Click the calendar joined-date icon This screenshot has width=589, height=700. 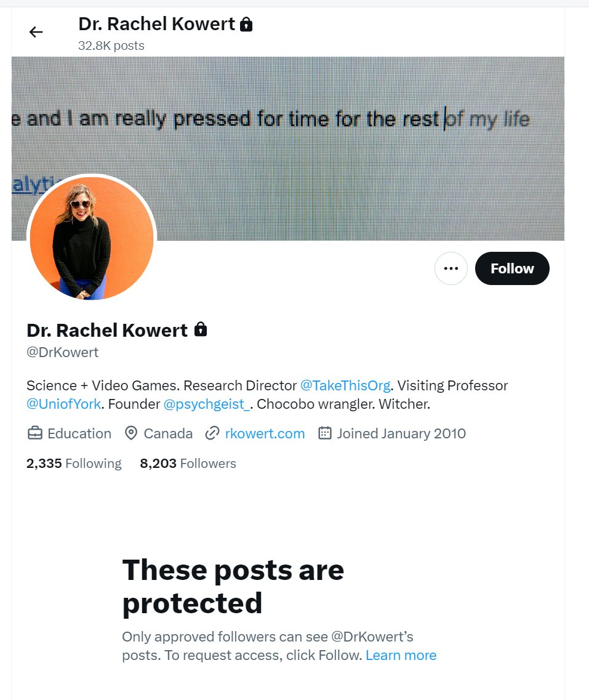pyautogui.click(x=325, y=433)
